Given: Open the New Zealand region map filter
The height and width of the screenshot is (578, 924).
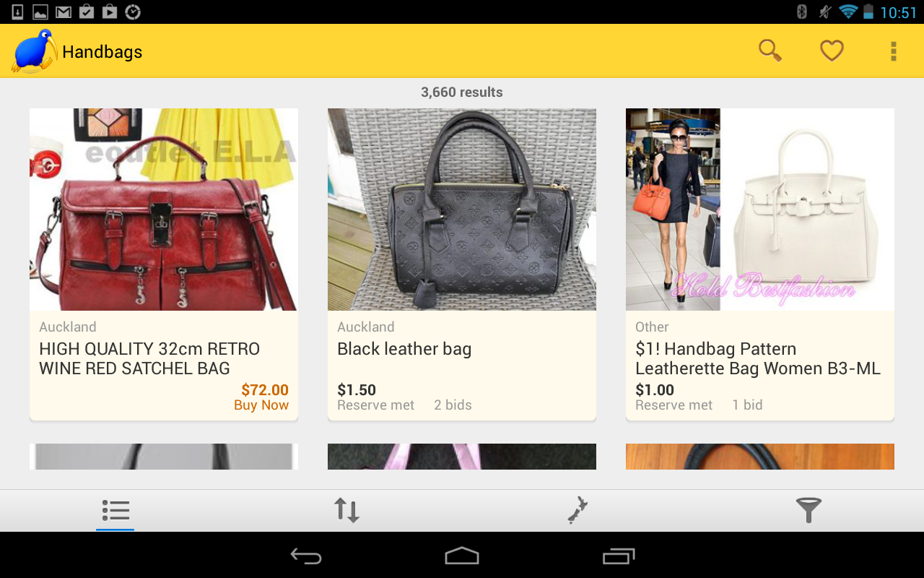Looking at the screenshot, I should pyautogui.click(x=577, y=510).
